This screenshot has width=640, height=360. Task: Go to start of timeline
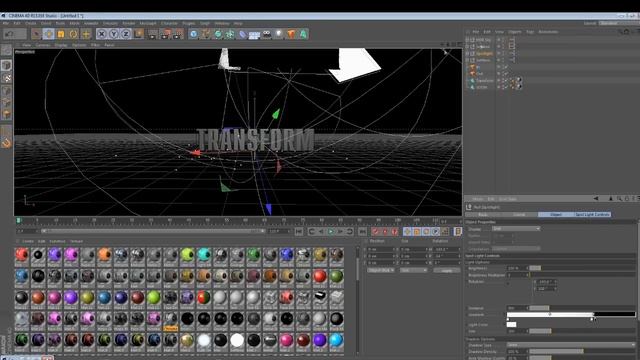click(299, 231)
